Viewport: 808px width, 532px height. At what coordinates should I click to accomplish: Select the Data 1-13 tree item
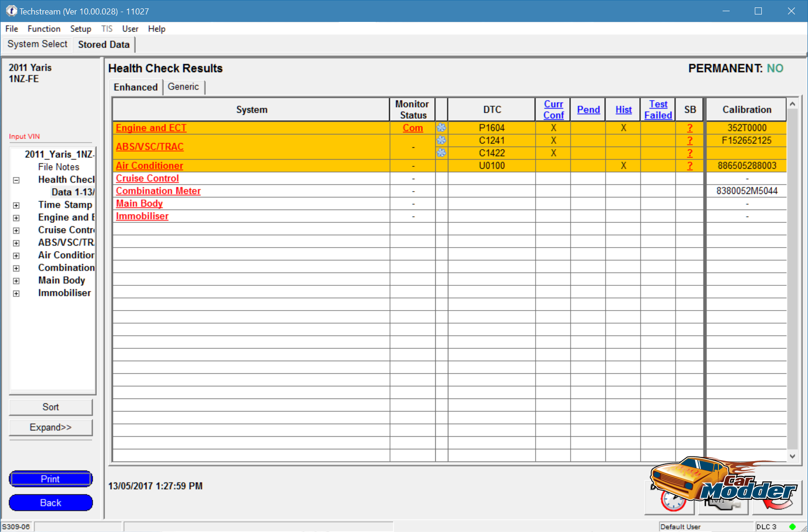(x=73, y=192)
